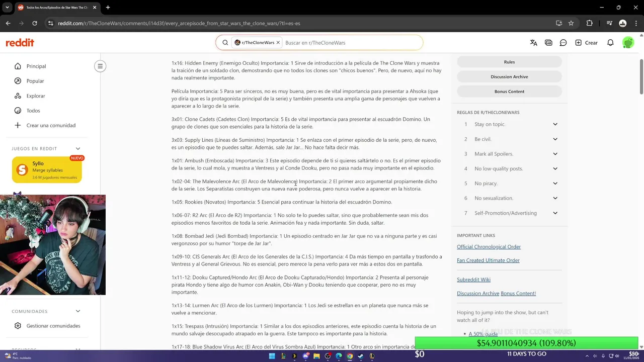644x362 pixels.
Task: Open the Chrome profile avatar
Action: [622, 23]
